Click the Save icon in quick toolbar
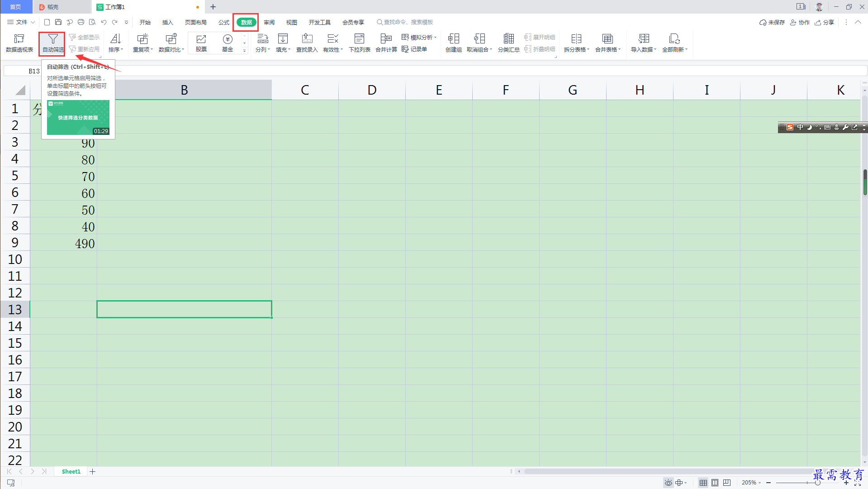This screenshot has width=868, height=489. click(x=58, y=22)
